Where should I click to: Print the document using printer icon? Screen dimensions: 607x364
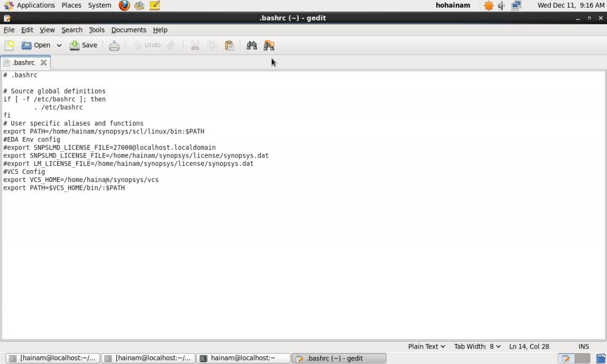(114, 46)
